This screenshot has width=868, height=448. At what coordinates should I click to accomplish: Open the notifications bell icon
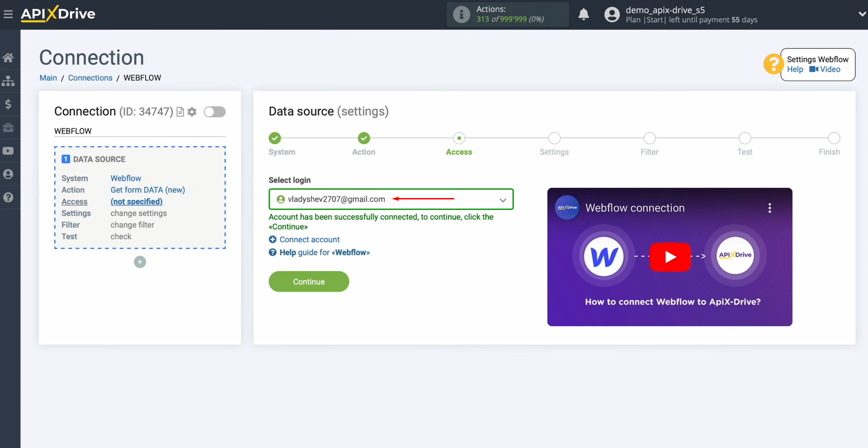583,14
